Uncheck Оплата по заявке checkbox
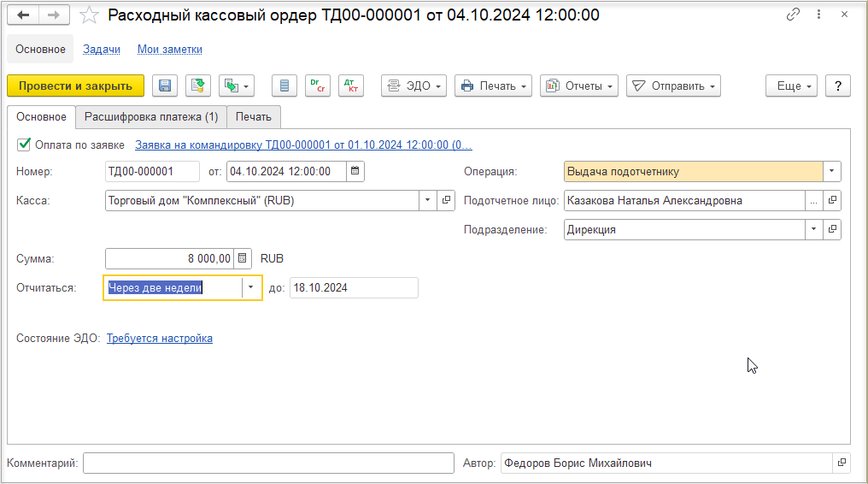 point(24,145)
